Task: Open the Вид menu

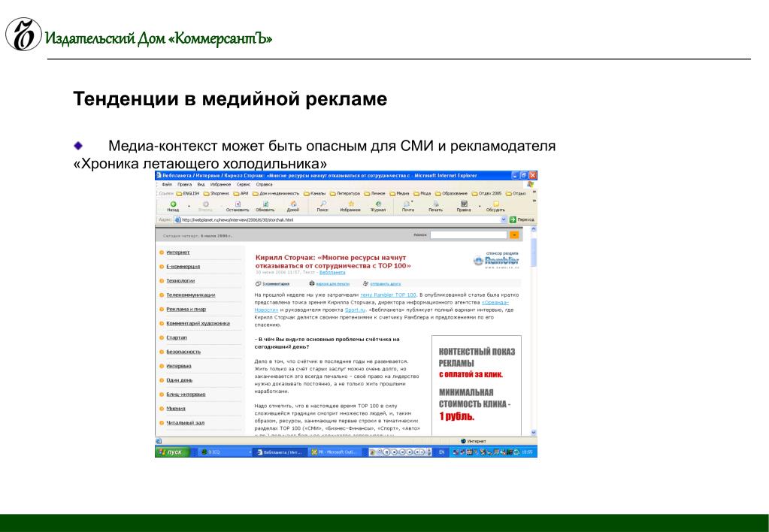Action: pos(201,184)
